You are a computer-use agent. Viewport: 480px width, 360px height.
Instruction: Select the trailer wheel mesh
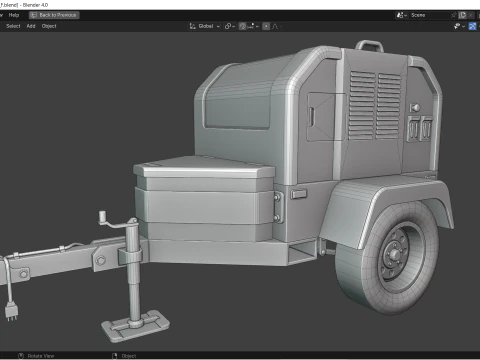click(387, 258)
